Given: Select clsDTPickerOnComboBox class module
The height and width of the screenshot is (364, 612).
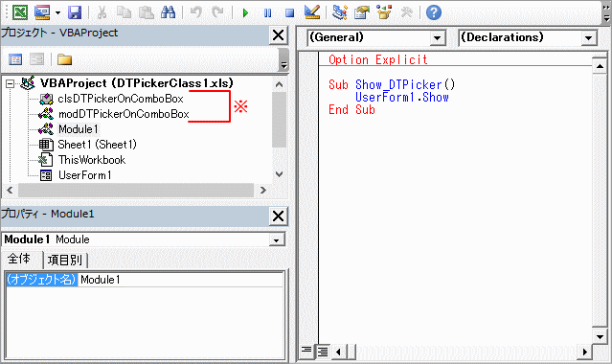Looking at the screenshot, I should [121, 99].
